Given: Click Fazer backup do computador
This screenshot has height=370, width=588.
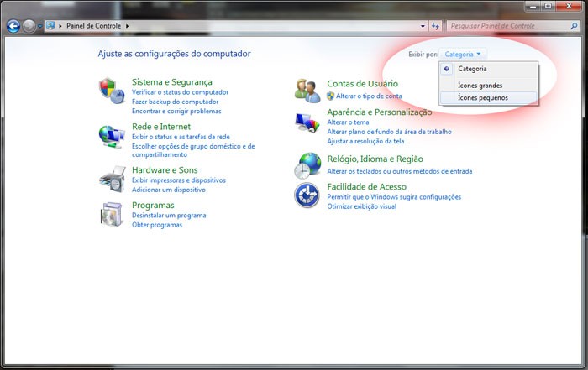Looking at the screenshot, I should tap(175, 102).
